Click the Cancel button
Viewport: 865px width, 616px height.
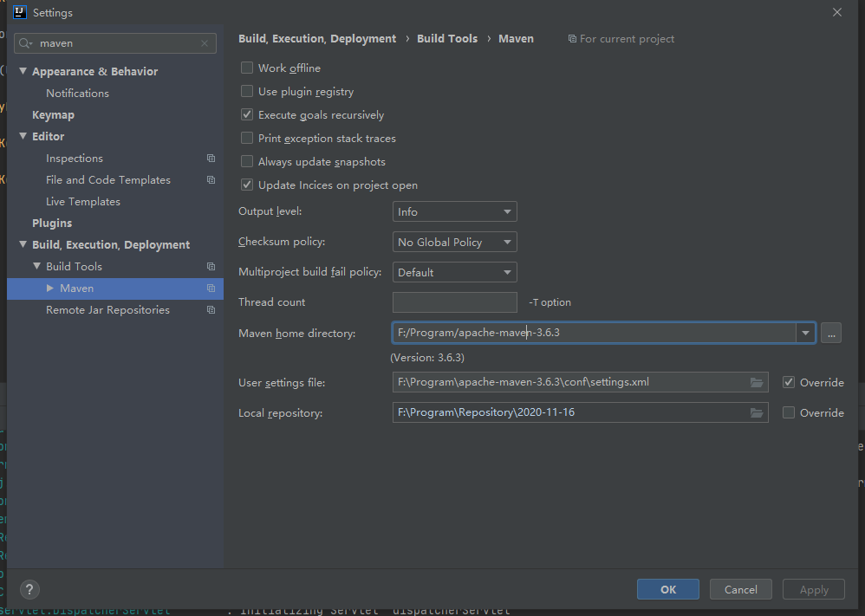pos(740,589)
